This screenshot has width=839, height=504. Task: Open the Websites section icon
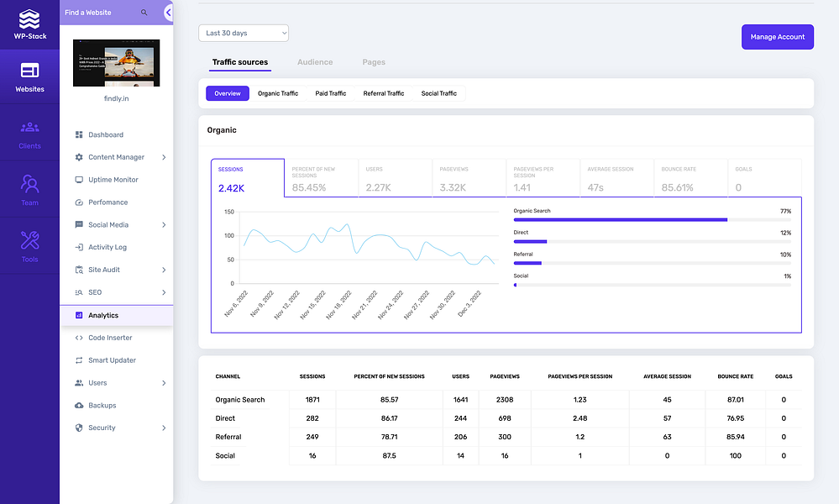(x=29, y=70)
